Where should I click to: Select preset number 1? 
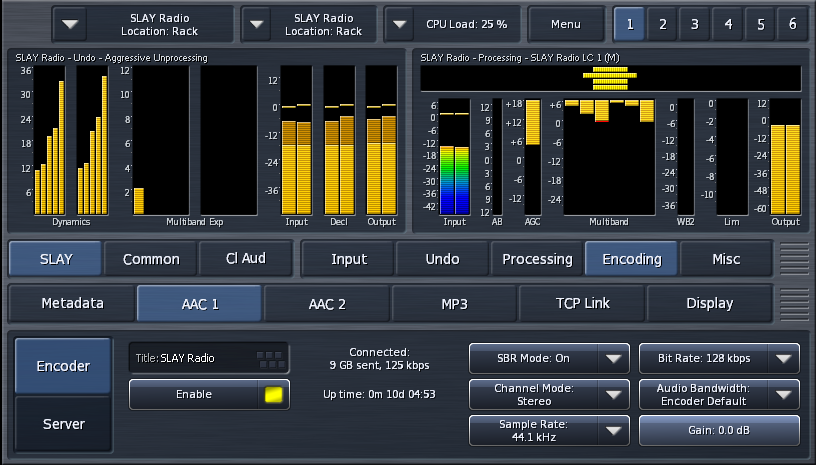click(629, 23)
